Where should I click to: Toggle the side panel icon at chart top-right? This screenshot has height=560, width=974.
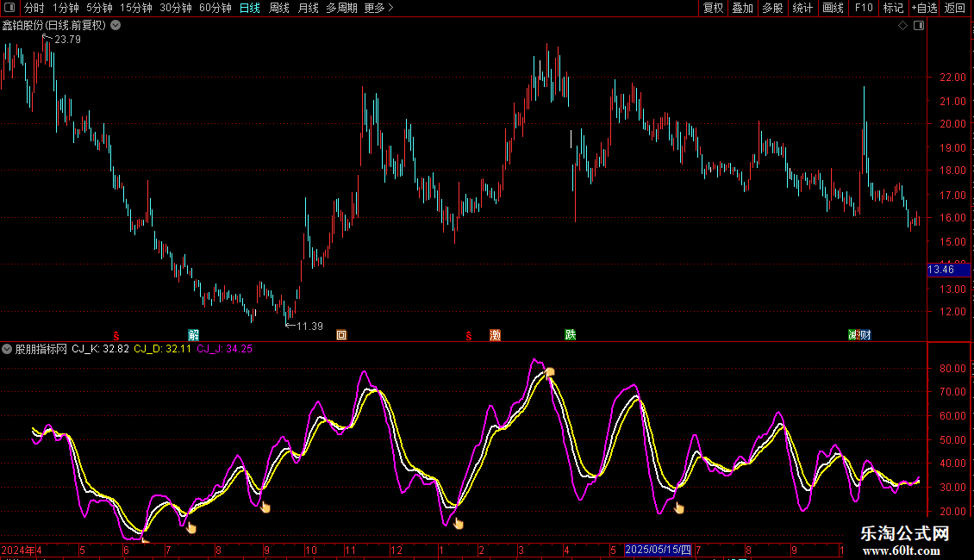tap(919, 26)
